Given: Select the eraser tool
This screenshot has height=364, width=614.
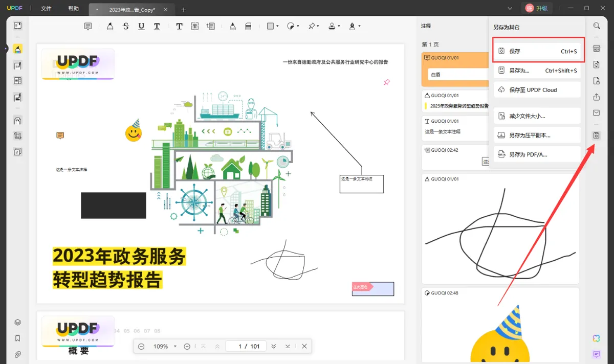Looking at the screenshot, I should (248, 27).
